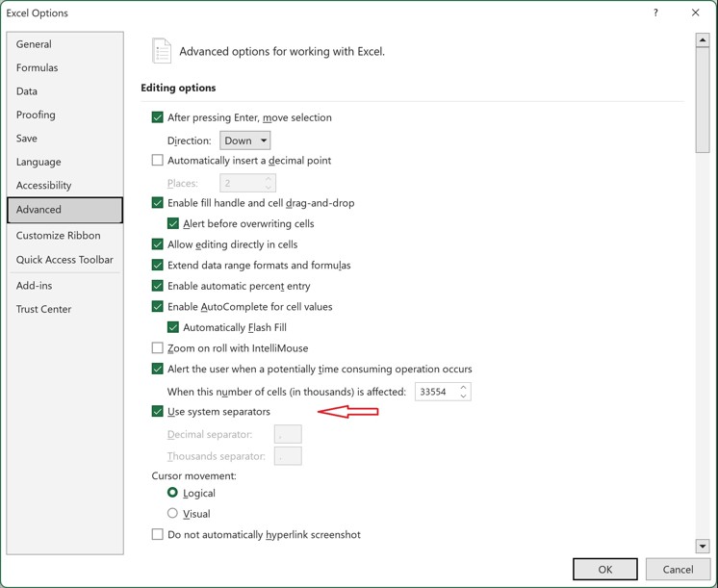Click the Editing options section heading

tap(178, 88)
